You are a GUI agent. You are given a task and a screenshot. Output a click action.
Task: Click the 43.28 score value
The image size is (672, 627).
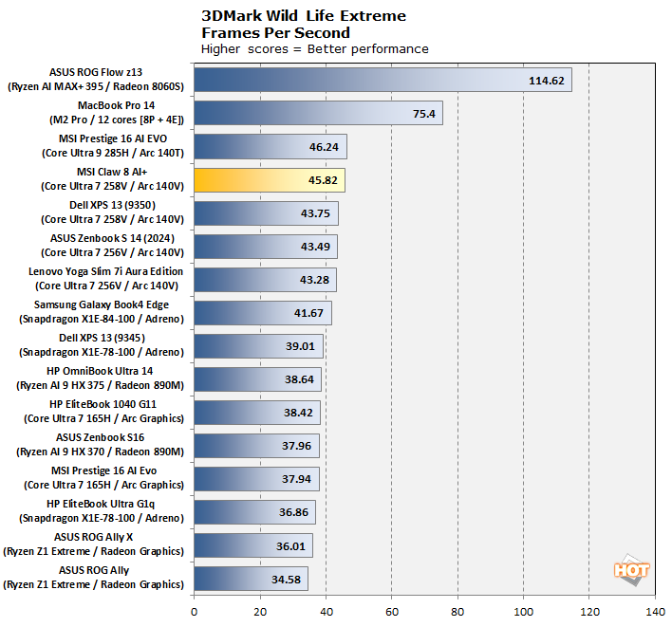point(314,280)
